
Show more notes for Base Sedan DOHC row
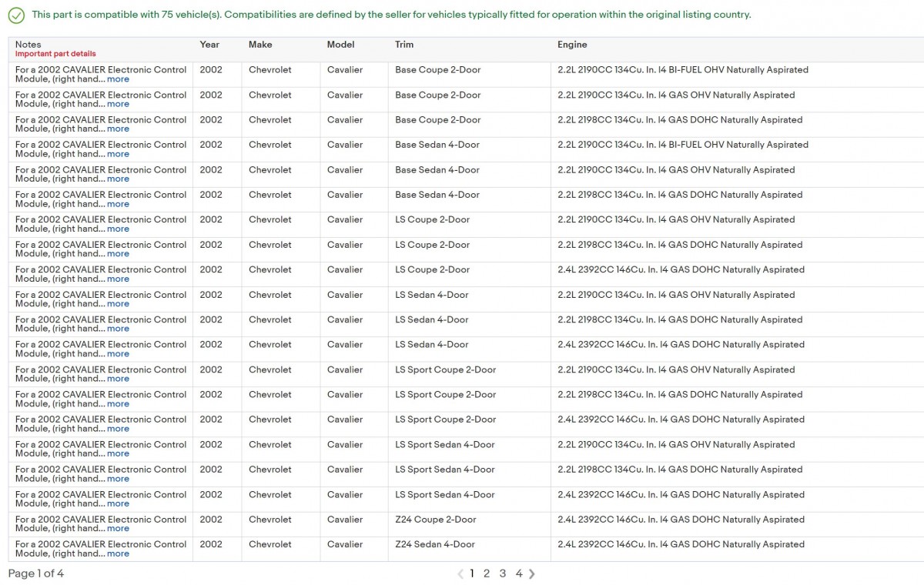pyautogui.click(x=118, y=204)
